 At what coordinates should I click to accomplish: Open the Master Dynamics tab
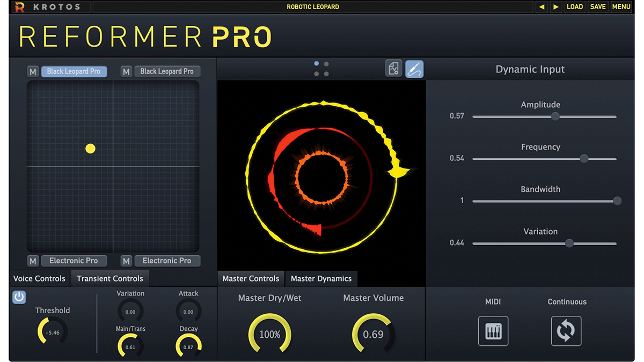pyautogui.click(x=321, y=278)
